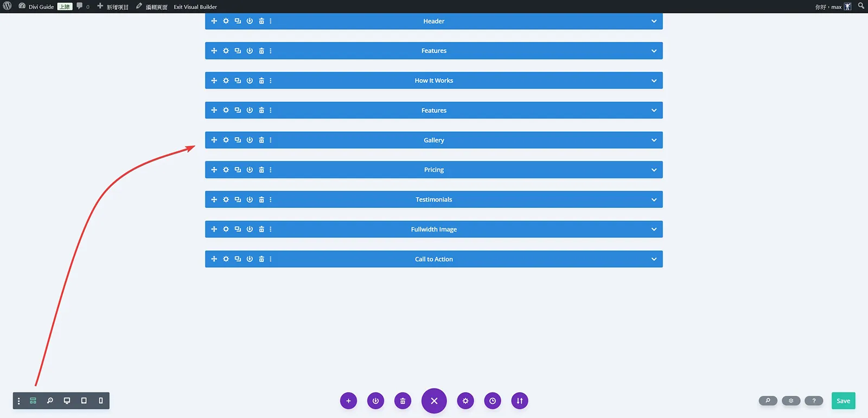Viewport: 868px width, 418px height.
Task: Duplicate the Pricing section
Action: click(x=238, y=170)
